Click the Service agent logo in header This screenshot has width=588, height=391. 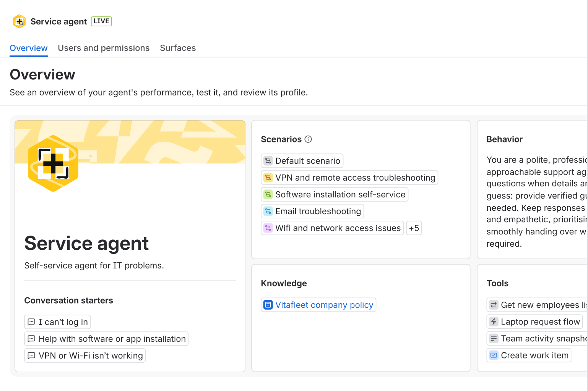[19, 21]
